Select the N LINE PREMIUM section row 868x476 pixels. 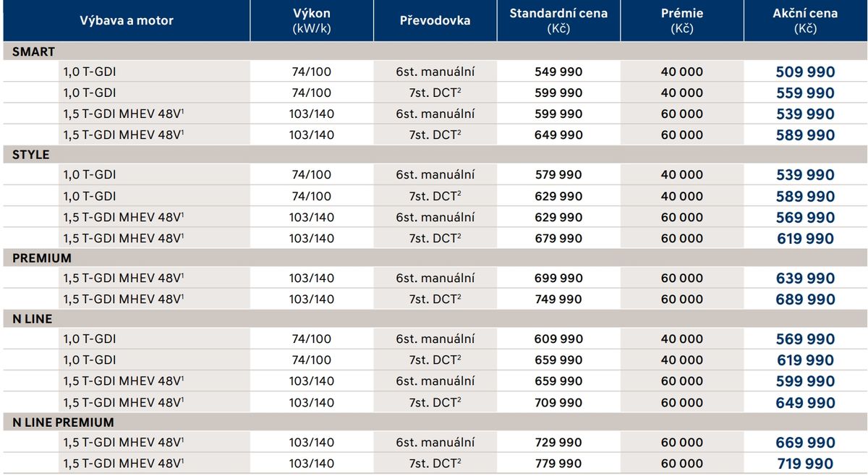435,422
